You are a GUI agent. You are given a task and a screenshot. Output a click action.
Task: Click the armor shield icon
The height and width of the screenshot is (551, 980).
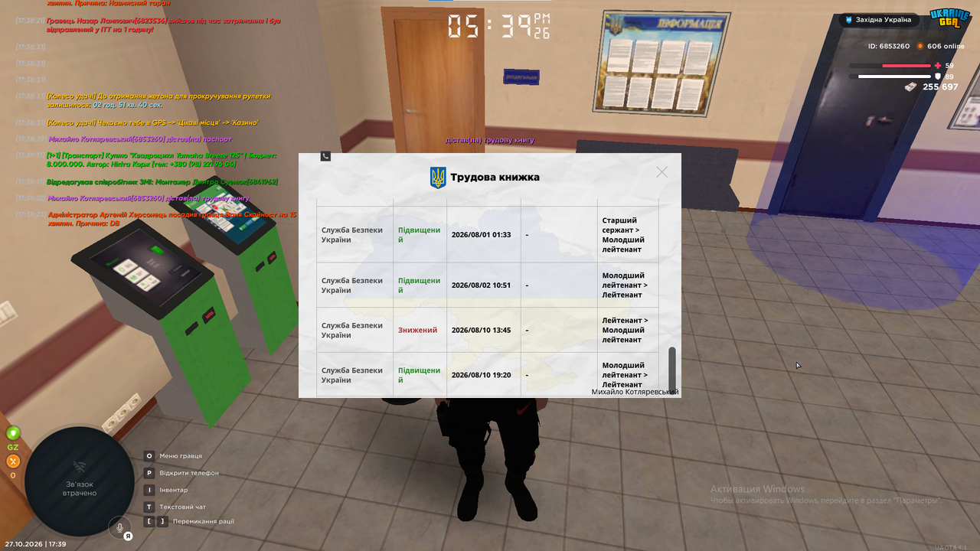[938, 77]
